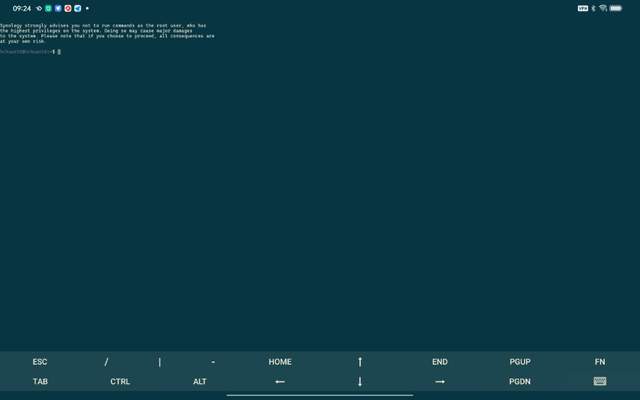Image resolution: width=640 pixels, height=400 pixels.
Task: Toggle the CTRL modifier key
Action: [x=120, y=381]
